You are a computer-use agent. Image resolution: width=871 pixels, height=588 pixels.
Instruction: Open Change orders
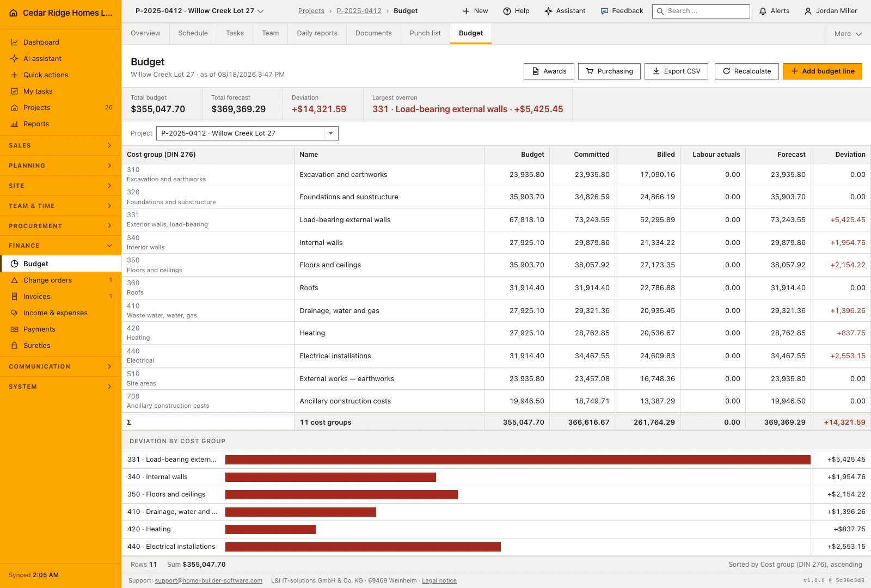click(x=60, y=280)
